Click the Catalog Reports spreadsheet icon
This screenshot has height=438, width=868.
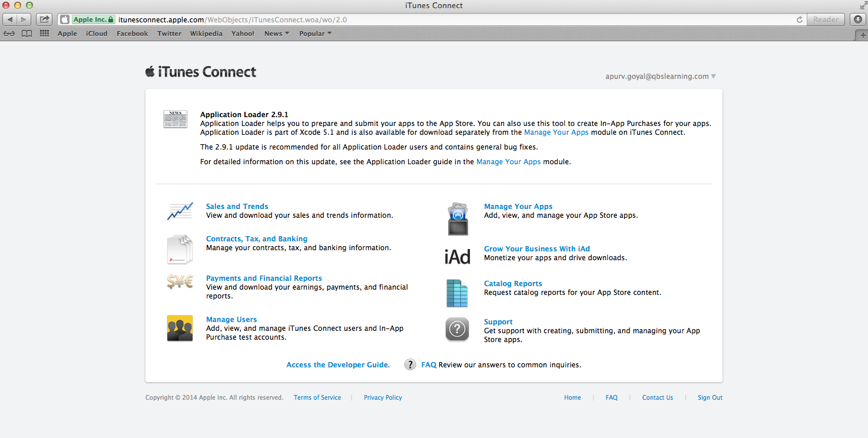pyautogui.click(x=457, y=293)
